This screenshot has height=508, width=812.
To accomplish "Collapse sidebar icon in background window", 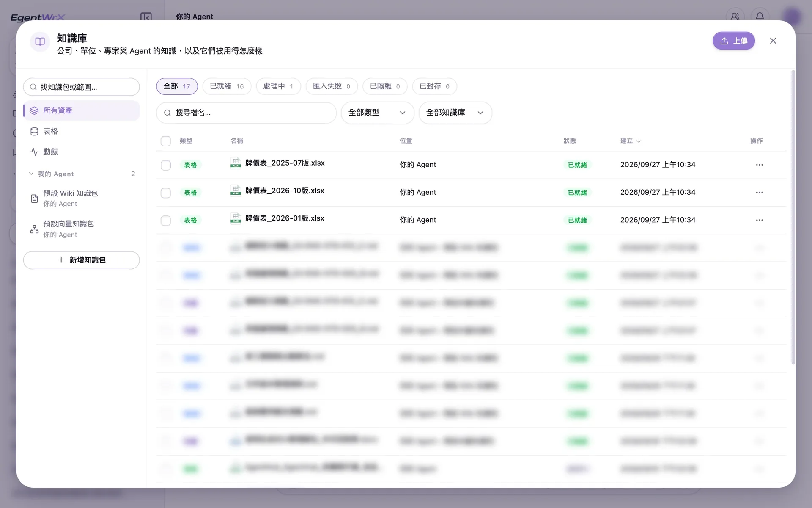I will 146,17.
